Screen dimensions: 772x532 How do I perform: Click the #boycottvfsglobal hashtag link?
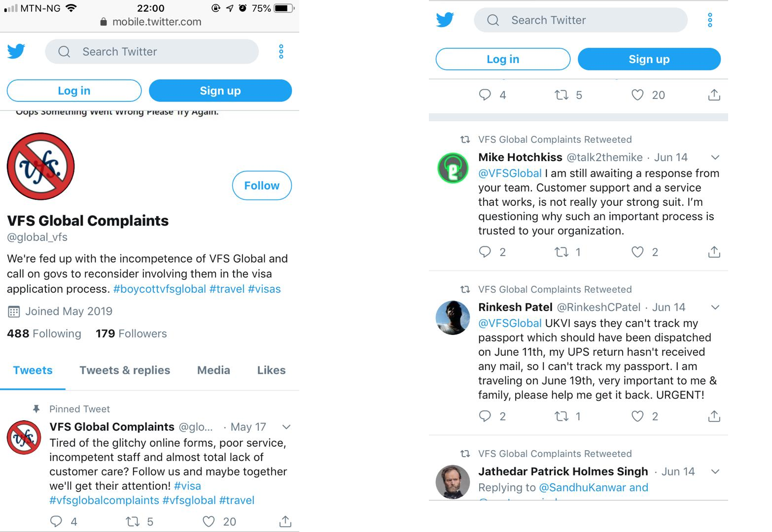point(159,289)
